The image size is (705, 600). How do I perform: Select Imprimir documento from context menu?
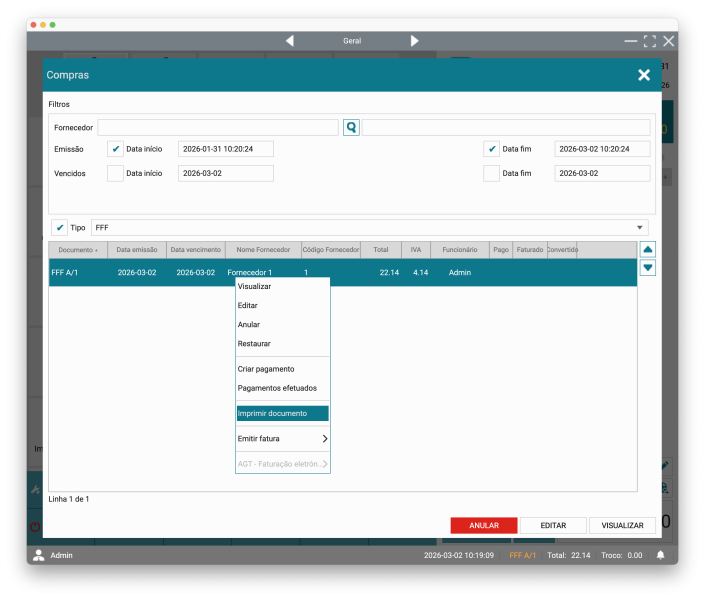click(282, 413)
